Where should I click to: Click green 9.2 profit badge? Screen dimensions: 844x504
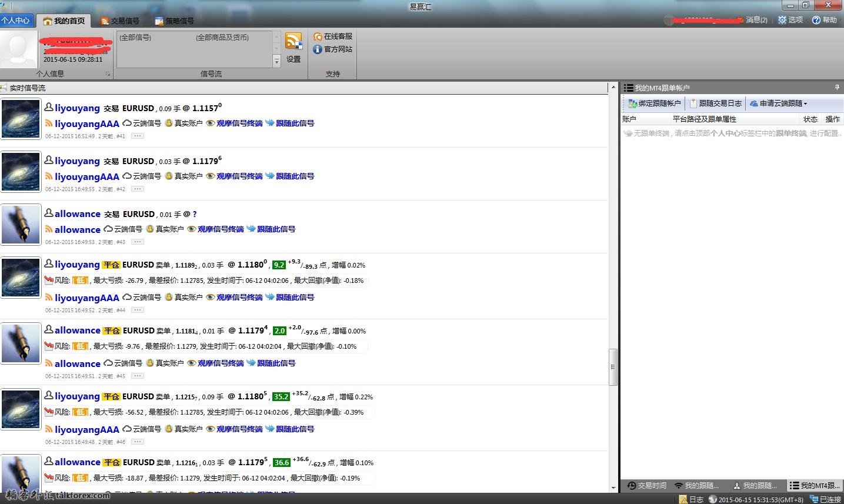(x=279, y=265)
